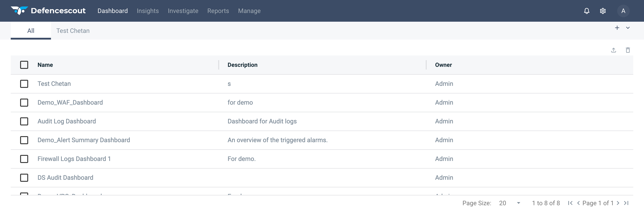Advance to the next page with the chevron
The height and width of the screenshot is (224, 644).
[x=618, y=203]
